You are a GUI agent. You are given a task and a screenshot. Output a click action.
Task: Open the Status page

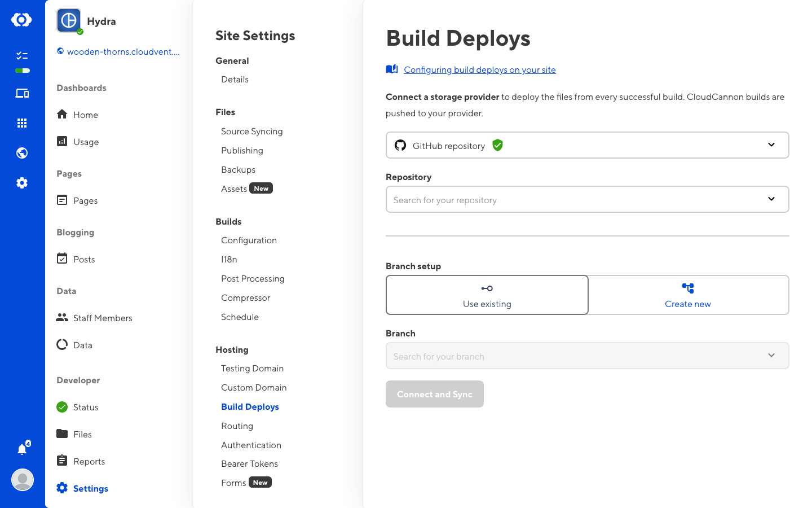(x=86, y=408)
